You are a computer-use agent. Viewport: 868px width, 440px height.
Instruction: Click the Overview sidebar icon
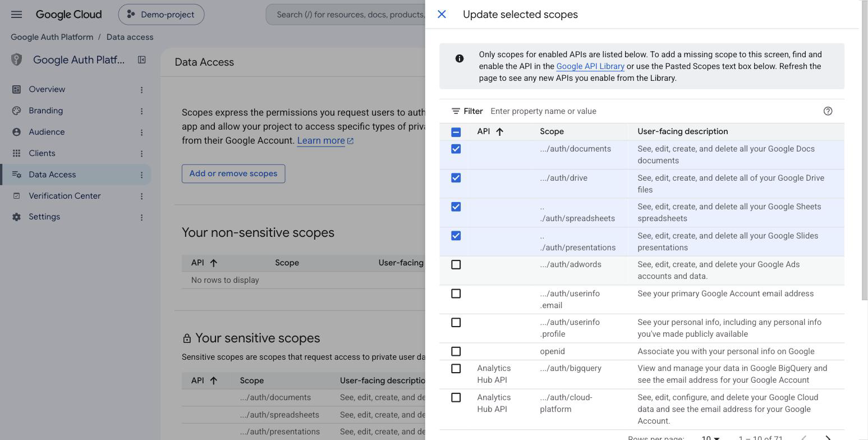click(x=17, y=89)
